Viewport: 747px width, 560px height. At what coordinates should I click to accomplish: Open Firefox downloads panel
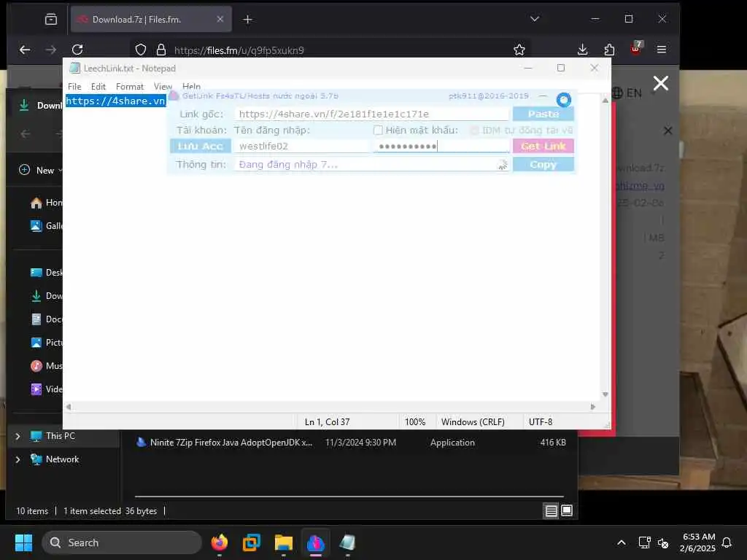(582, 50)
